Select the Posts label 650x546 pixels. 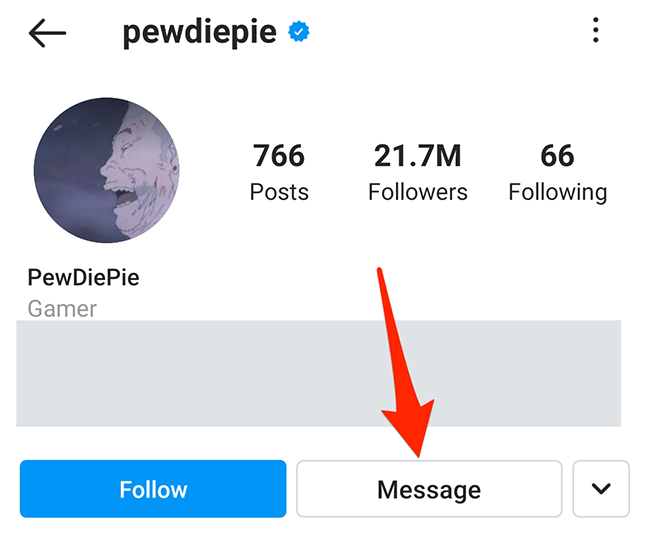pyautogui.click(x=279, y=192)
